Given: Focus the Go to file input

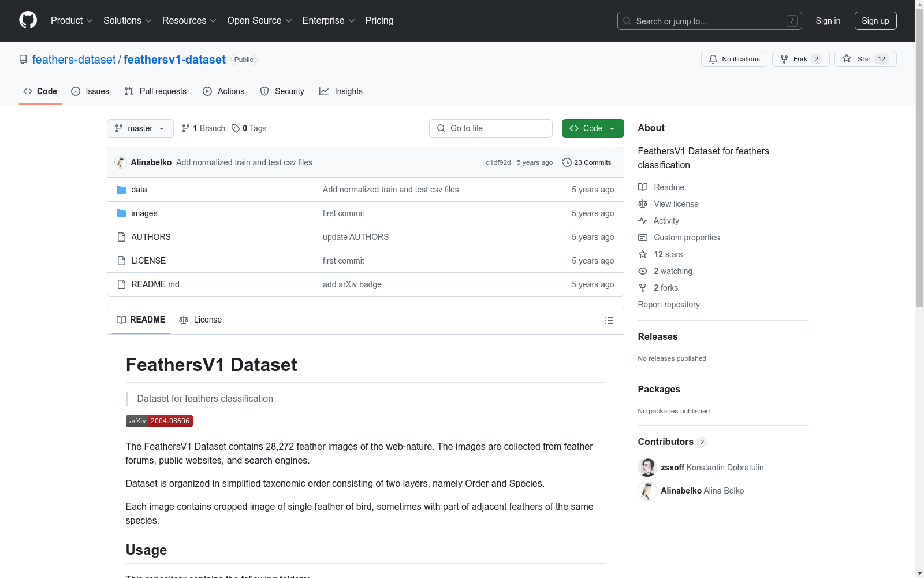Looking at the screenshot, I should click(491, 128).
